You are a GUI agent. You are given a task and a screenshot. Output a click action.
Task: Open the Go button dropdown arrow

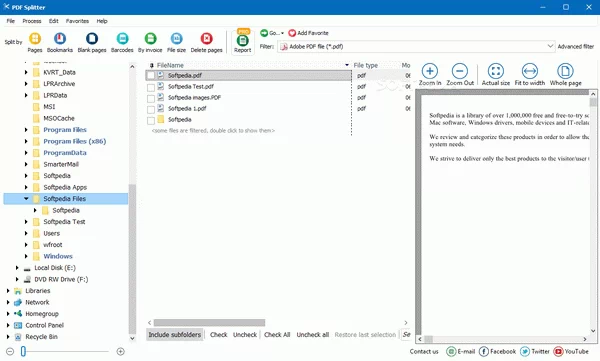pyautogui.click(x=282, y=33)
